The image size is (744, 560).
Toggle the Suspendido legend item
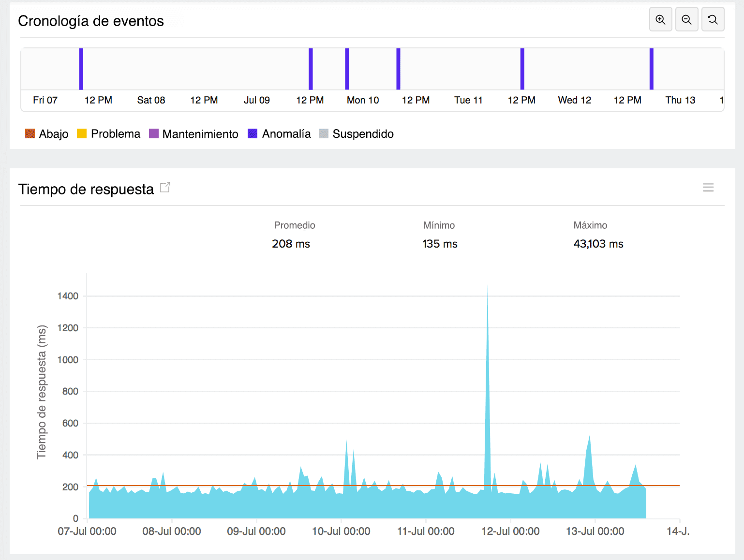pyautogui.click(x=357, y=134)
